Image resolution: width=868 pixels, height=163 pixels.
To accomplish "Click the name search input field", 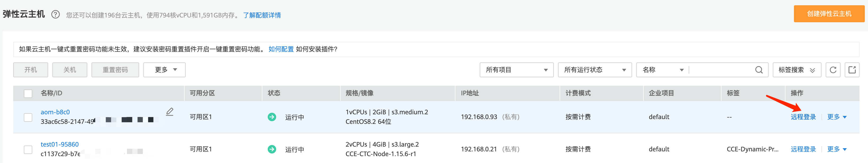I will (721, 70).
